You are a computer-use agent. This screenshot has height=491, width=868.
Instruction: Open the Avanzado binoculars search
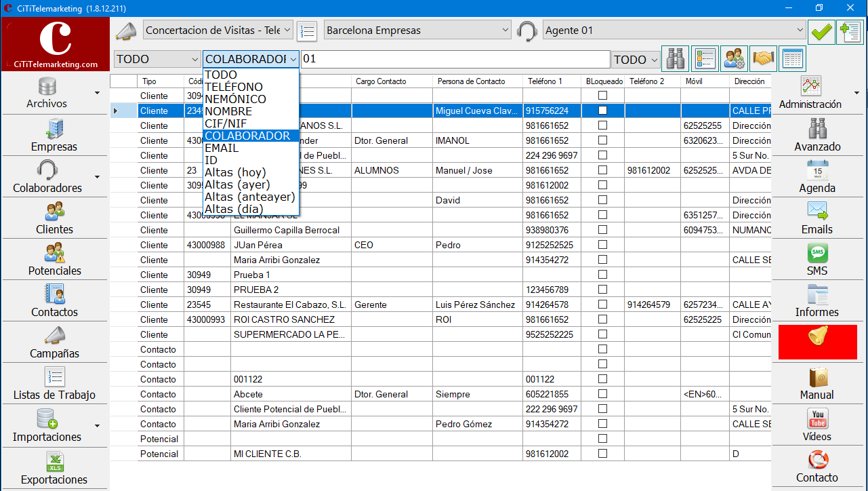(818, 135)
